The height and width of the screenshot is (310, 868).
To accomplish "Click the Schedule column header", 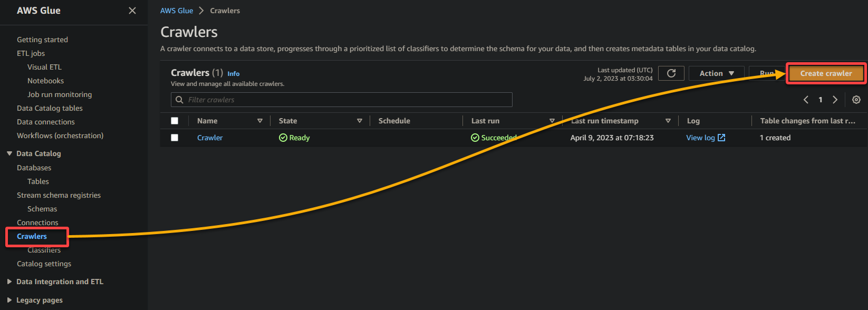I will coord(394,121).
